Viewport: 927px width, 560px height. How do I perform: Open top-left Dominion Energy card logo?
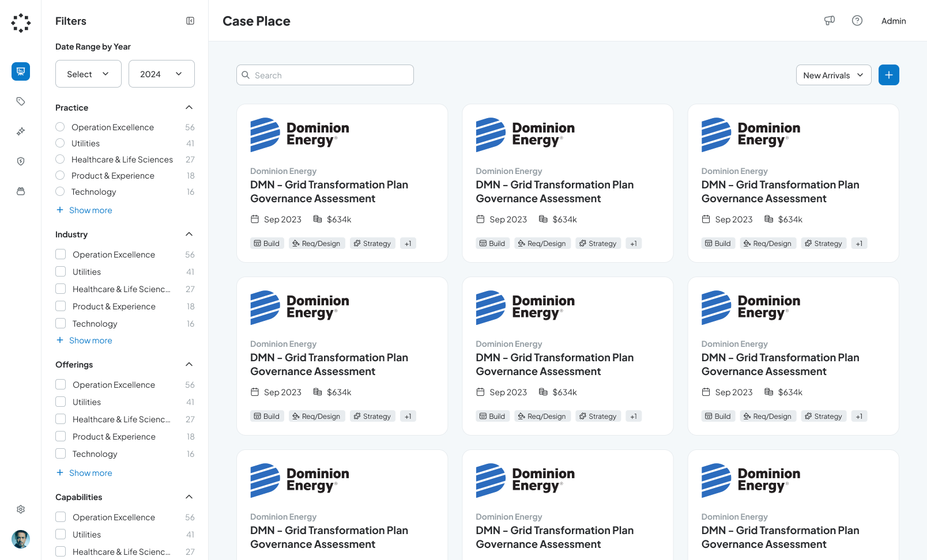click(x=300, y=135)
